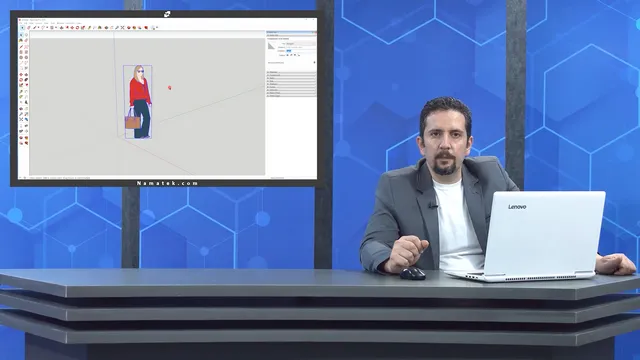
Task: Click the advanced attributes expand arrow
Action: coord(314,62)
